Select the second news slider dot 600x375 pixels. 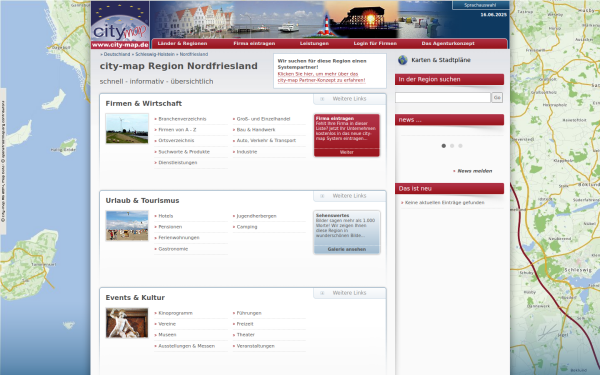(x=452, y=146)
